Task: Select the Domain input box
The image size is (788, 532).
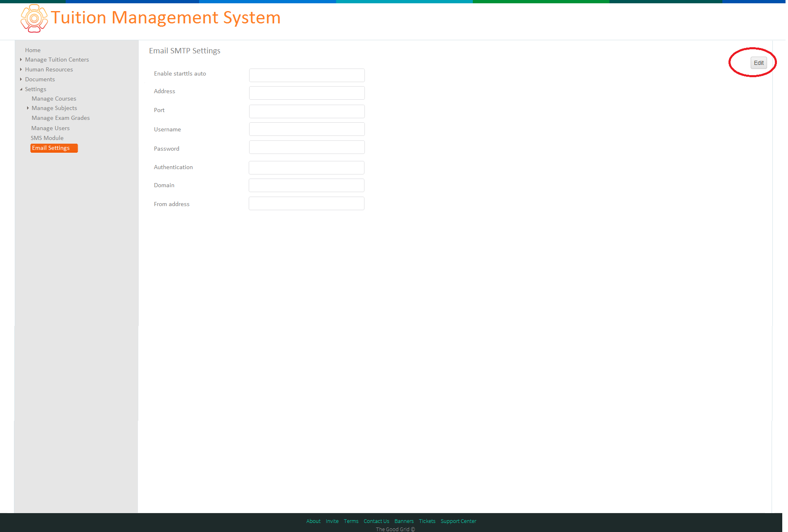Action: 306,185
